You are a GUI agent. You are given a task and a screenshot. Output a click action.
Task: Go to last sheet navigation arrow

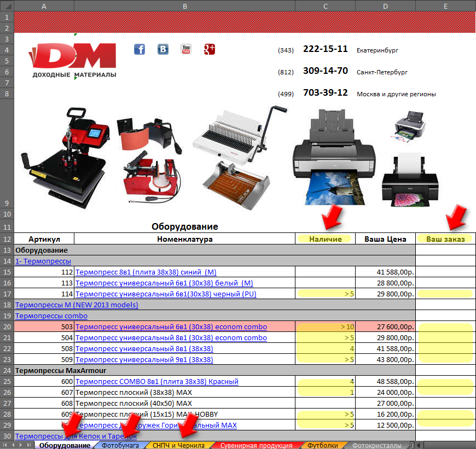click(x=29, y=445)
